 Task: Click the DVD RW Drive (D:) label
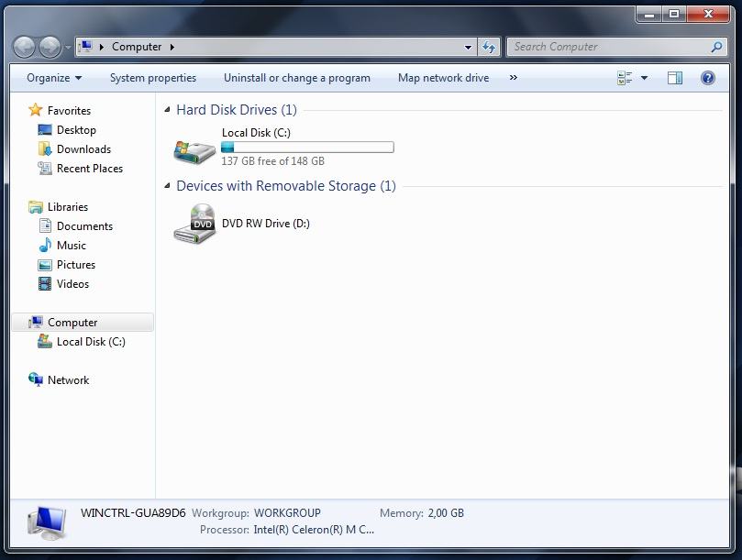coord(265,224)
